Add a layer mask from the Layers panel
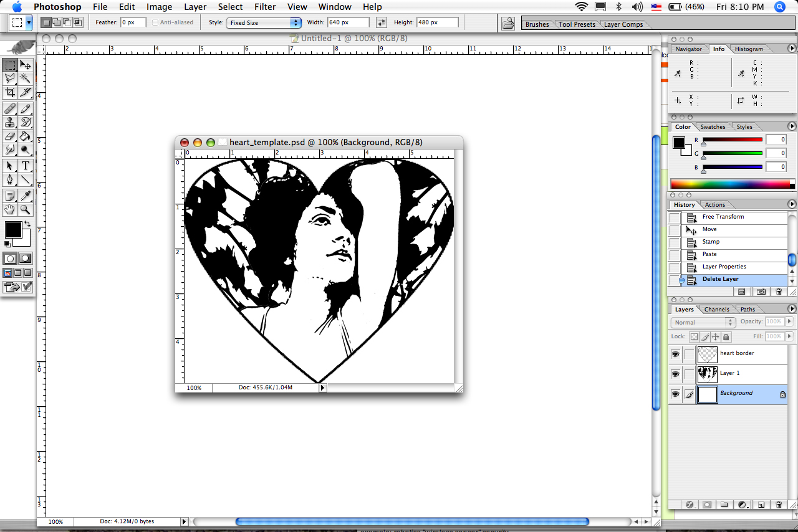The width and height of the screenshot is (798, 532). click(707, 505)
